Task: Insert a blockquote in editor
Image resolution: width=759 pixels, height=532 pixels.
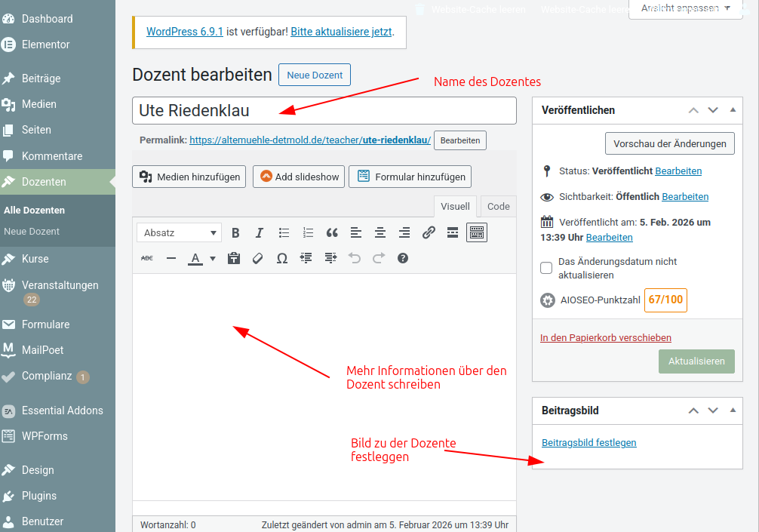Action: 332,233
